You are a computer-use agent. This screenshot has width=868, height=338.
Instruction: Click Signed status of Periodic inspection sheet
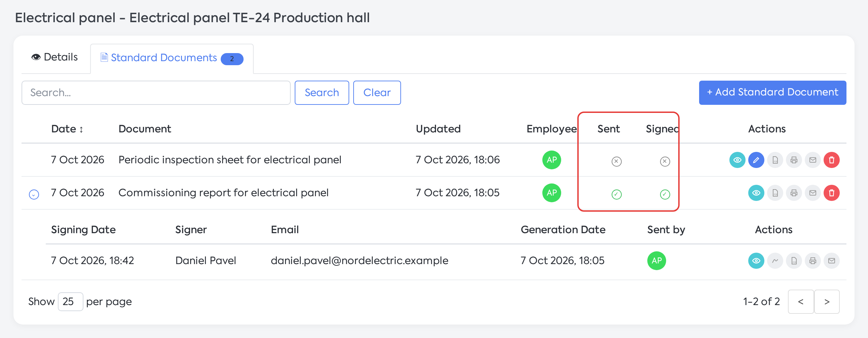[x=665, y=162]
